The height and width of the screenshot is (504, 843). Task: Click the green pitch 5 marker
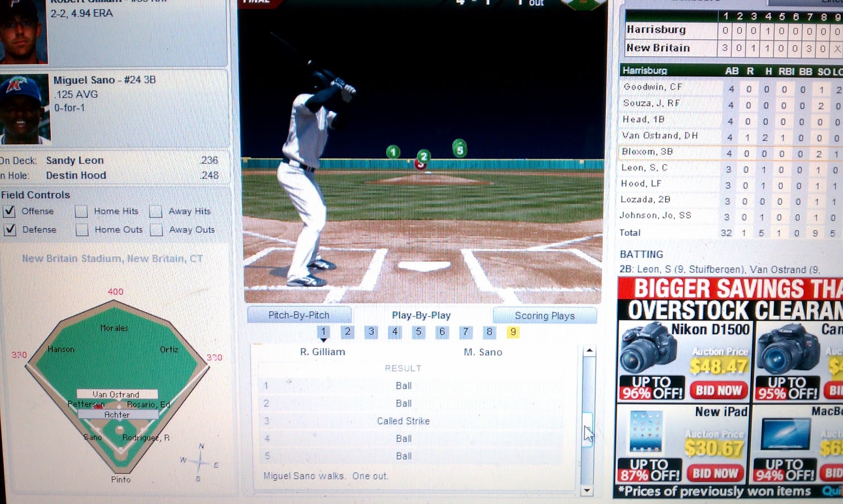point(459,149)
